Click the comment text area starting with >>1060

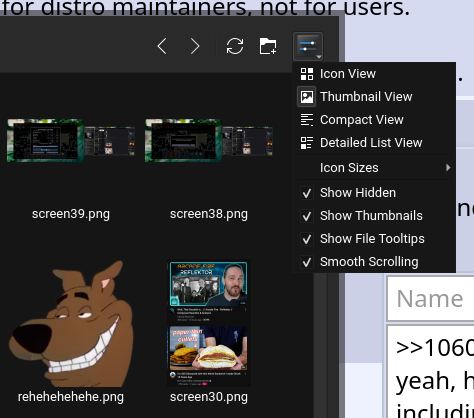point(431,372)
